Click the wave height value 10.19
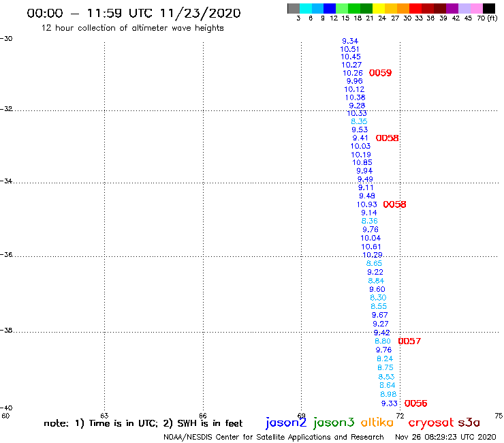Screen dimensions: 504x443 [361, 155]
